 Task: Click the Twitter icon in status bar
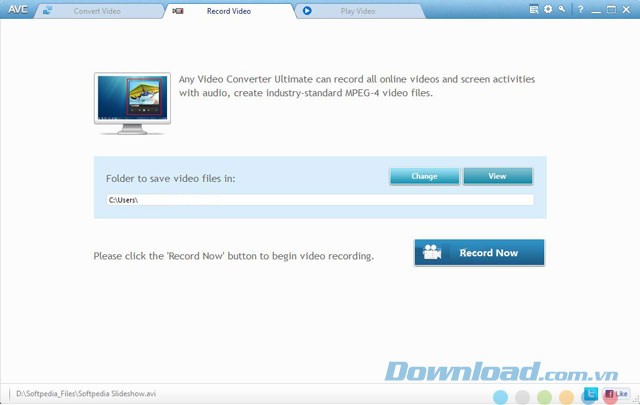click(x=591, y=394)
